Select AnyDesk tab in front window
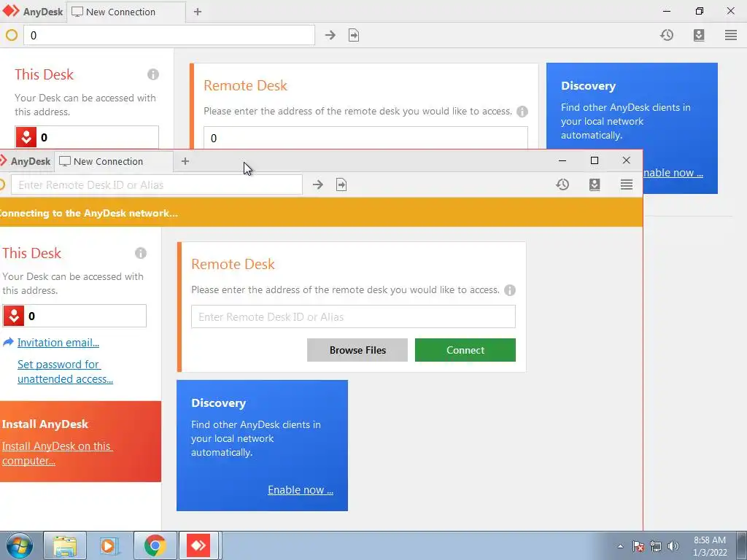747x560 pixels. coord(26,161)
